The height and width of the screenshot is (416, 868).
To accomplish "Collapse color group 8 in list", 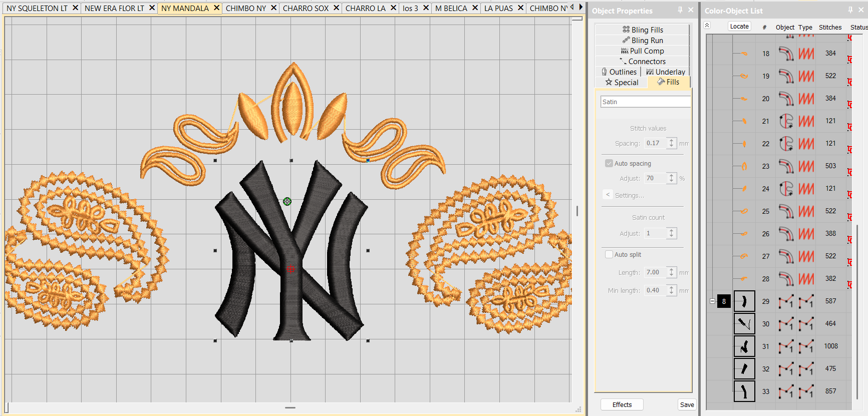I will pos(712,301).
